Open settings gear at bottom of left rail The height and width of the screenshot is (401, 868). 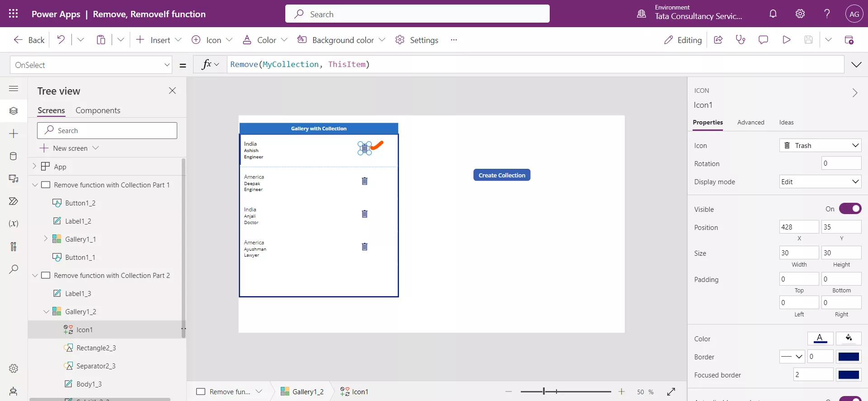[x=14, y=368]
